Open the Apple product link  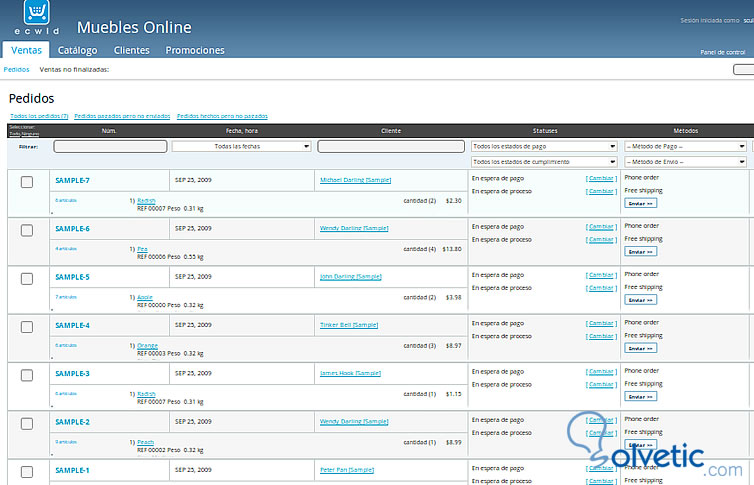[x=145, y=297]
